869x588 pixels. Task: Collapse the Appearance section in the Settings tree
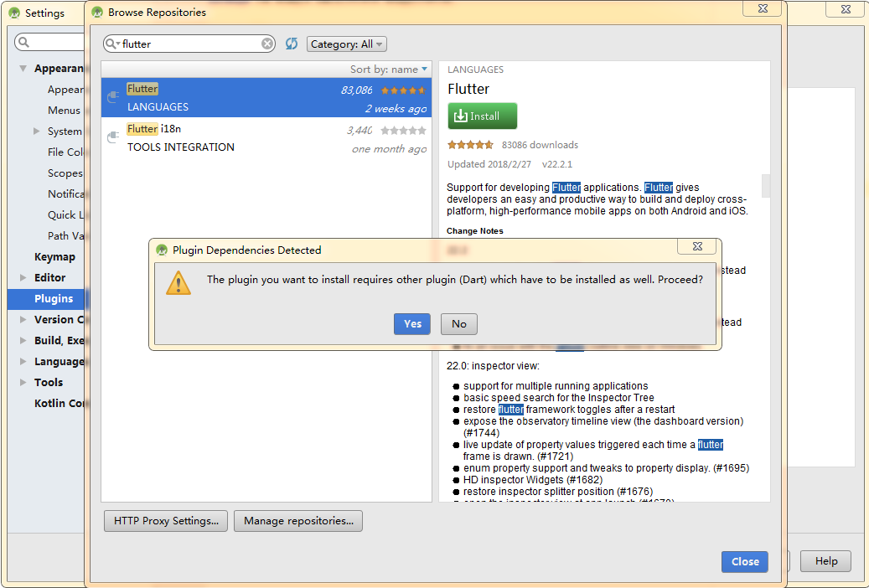23,69
